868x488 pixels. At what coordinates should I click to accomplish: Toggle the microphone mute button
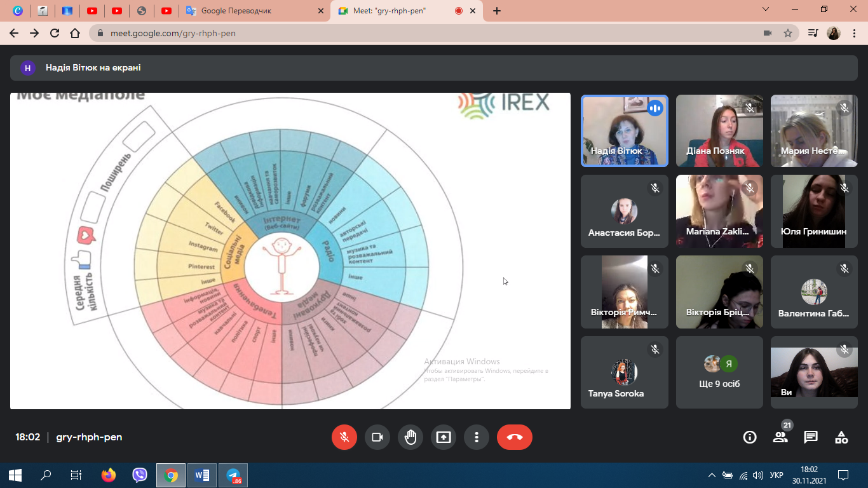point(344,437)
